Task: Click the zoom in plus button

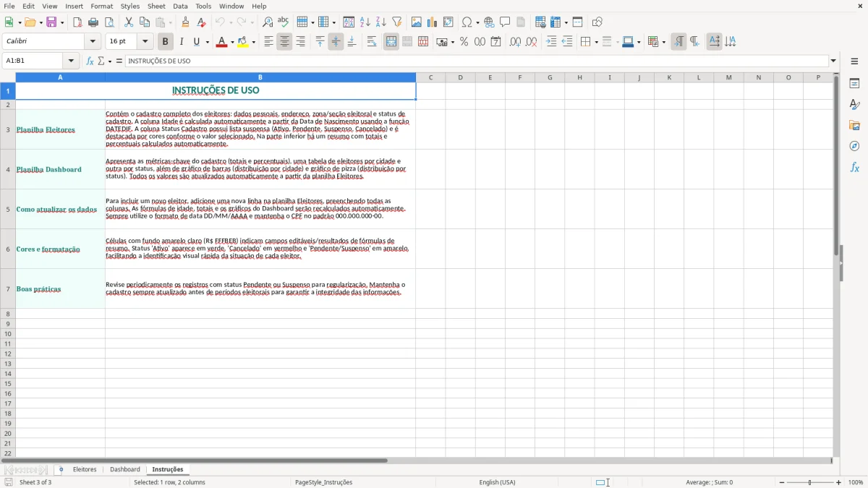Action: (x=839, y=482)
